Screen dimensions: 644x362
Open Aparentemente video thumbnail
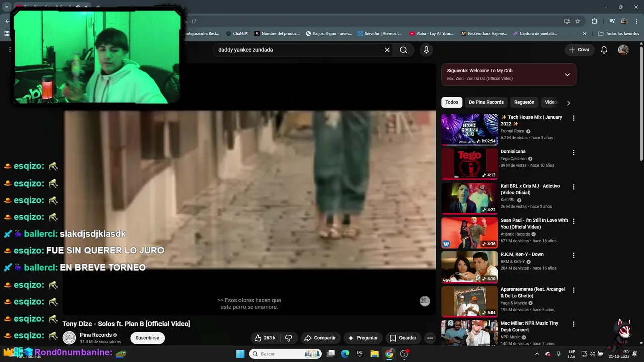click(469, 302)
